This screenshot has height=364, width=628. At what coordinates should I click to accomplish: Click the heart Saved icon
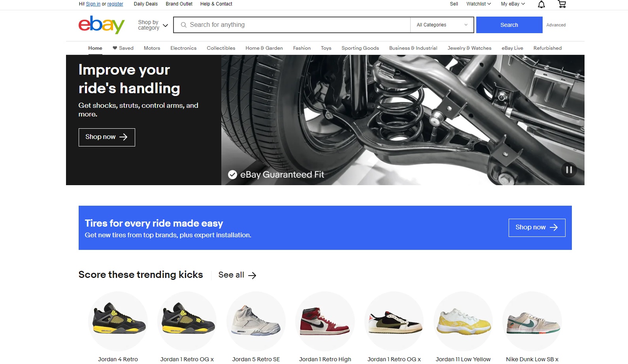click(115, 48)
